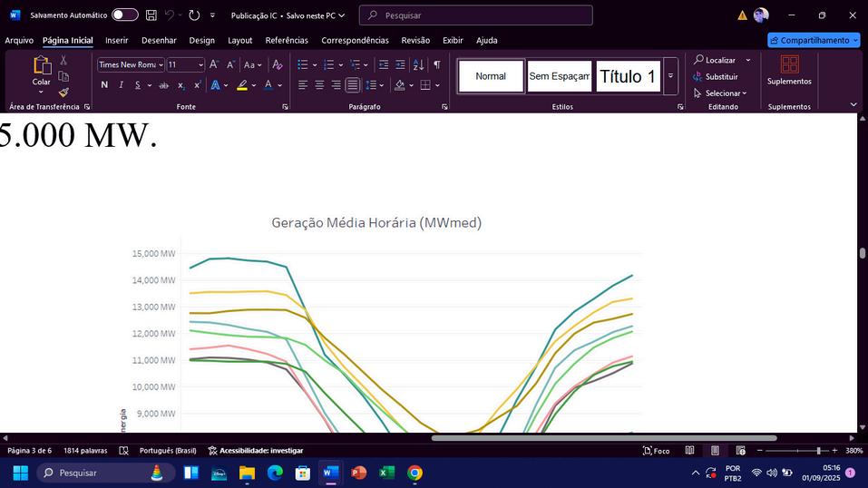This screenshot has height=488, width=868.
Task: Open the borders dropdown arrow
Action: 437,85
